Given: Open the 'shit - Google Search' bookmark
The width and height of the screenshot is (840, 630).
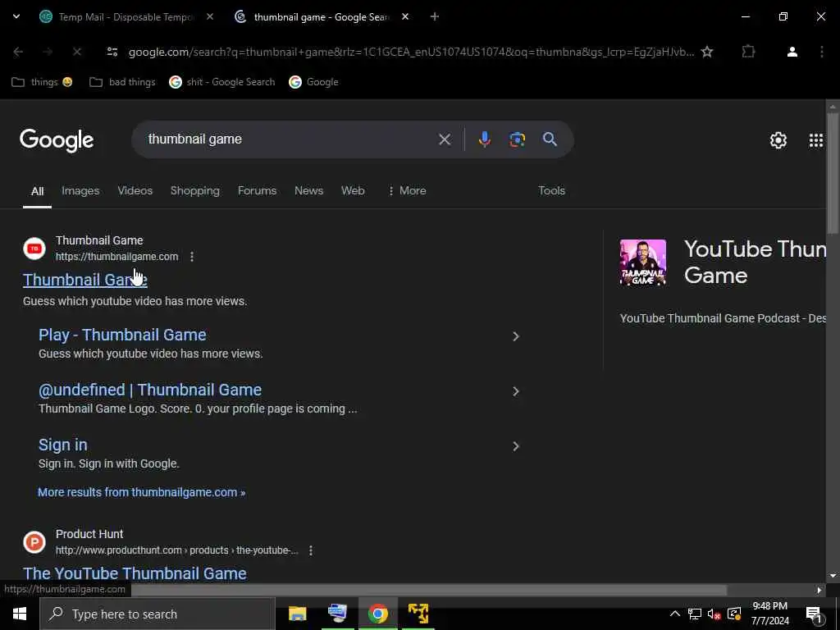Looking at the screenshot, I should (x=222, y=82).
